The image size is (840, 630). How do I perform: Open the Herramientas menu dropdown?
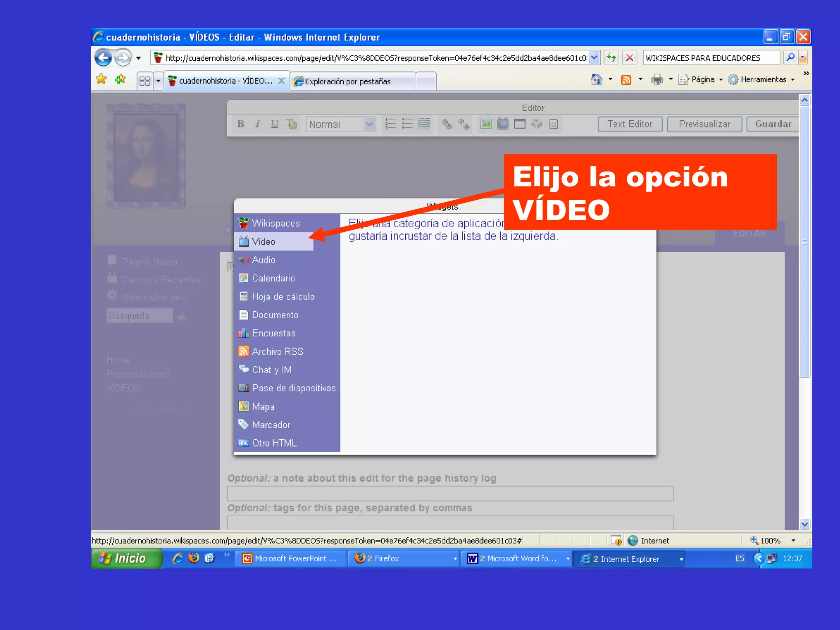(x=761, y=79)
